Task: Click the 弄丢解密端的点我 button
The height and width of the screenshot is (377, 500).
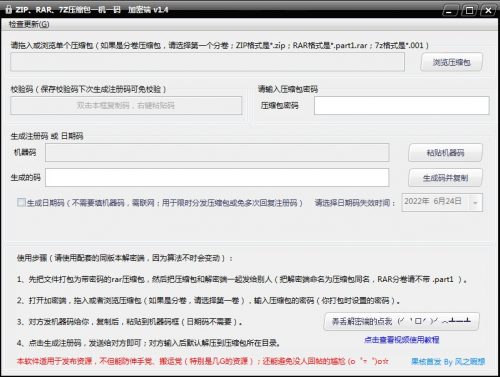Action: pyautogui.click(x=401, y=321)
